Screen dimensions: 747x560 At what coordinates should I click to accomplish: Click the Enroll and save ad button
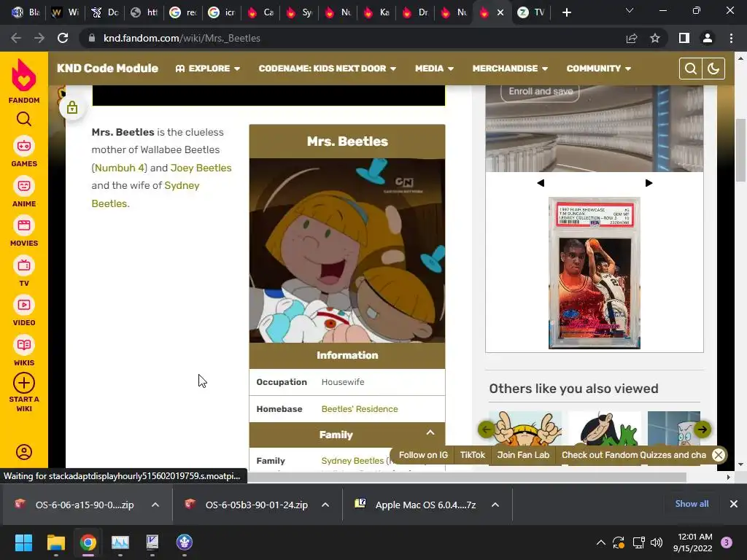tap(541, 91)
